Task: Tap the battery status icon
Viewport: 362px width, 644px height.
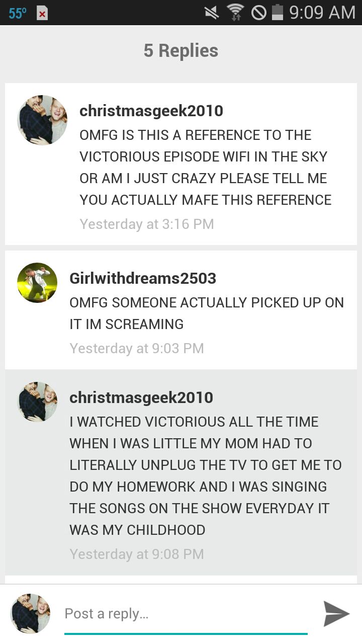Action: pos(277,12)
